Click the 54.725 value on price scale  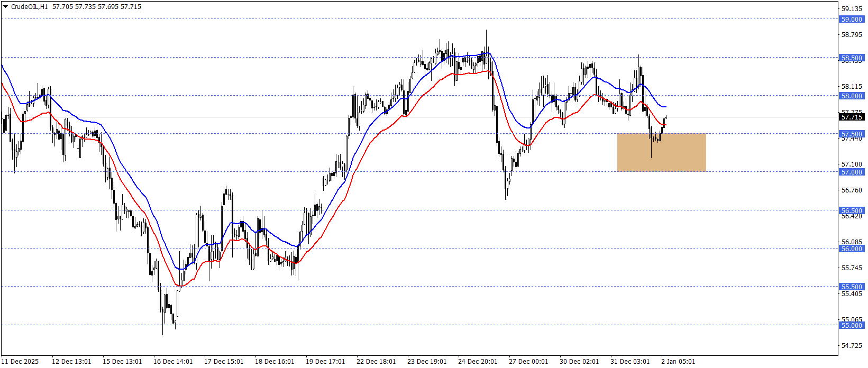852,346
